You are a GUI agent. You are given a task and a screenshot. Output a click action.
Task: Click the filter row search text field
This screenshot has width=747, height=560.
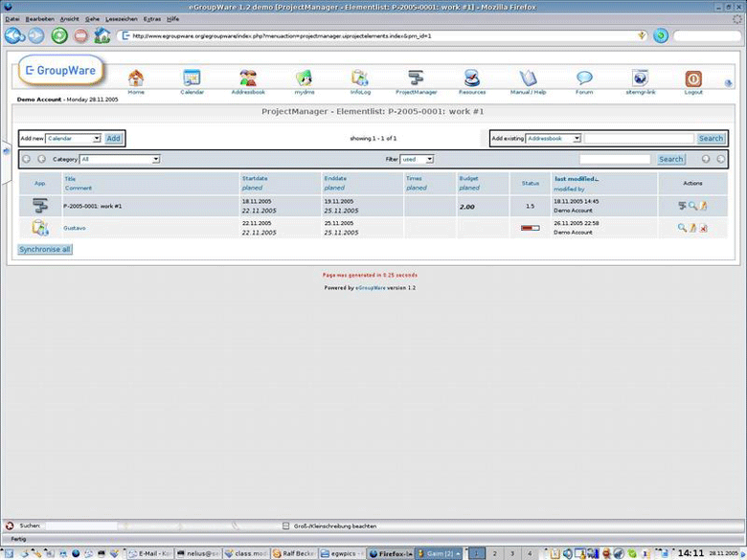pos(615,159)
